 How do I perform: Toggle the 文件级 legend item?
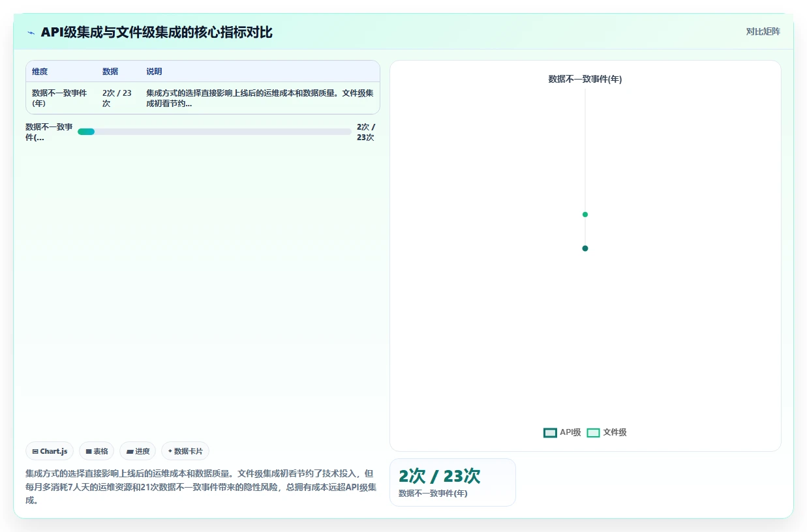pyautogui.click(x=607, y=432)
